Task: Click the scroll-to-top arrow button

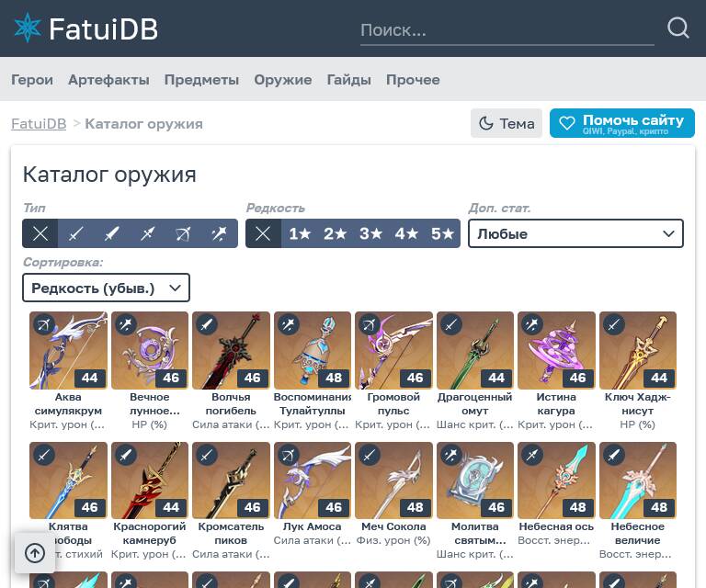Action: pos(35,553)
